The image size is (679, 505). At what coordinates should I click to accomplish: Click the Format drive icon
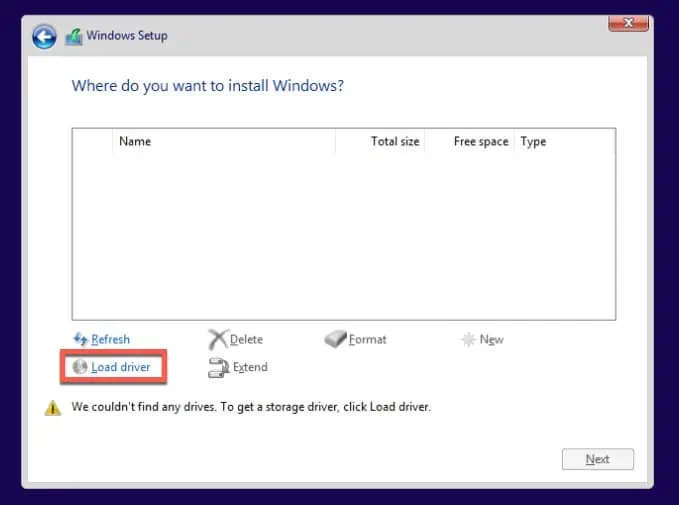coord(335,340)
